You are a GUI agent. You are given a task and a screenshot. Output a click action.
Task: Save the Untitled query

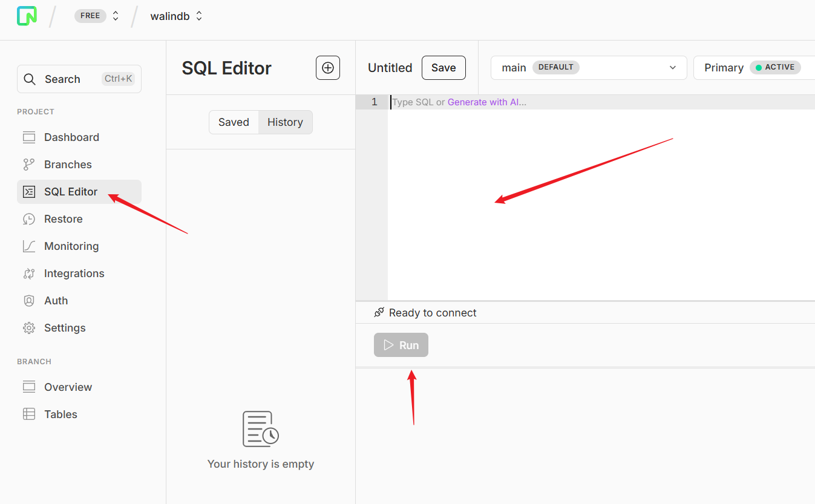tap(444, 68)
